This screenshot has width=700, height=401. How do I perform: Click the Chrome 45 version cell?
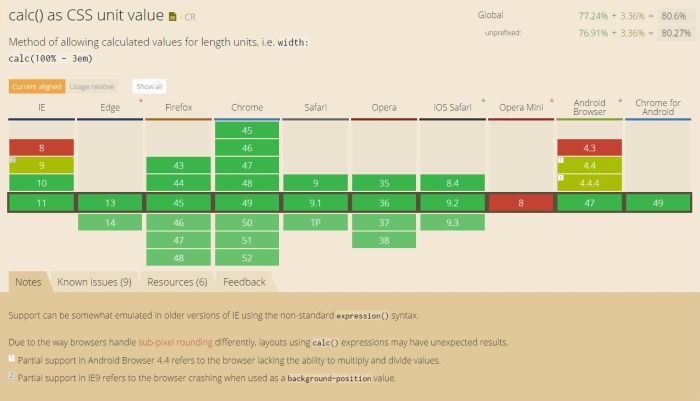pos(247,130)
